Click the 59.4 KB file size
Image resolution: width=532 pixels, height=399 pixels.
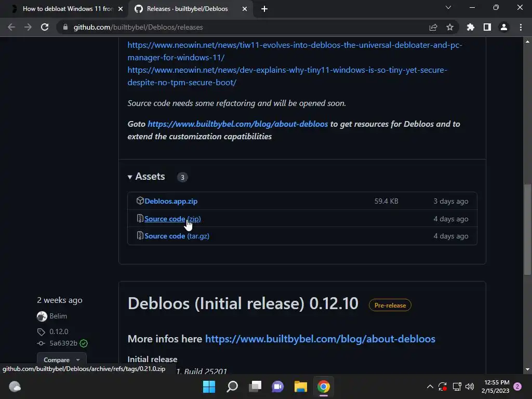coord(387,201)
